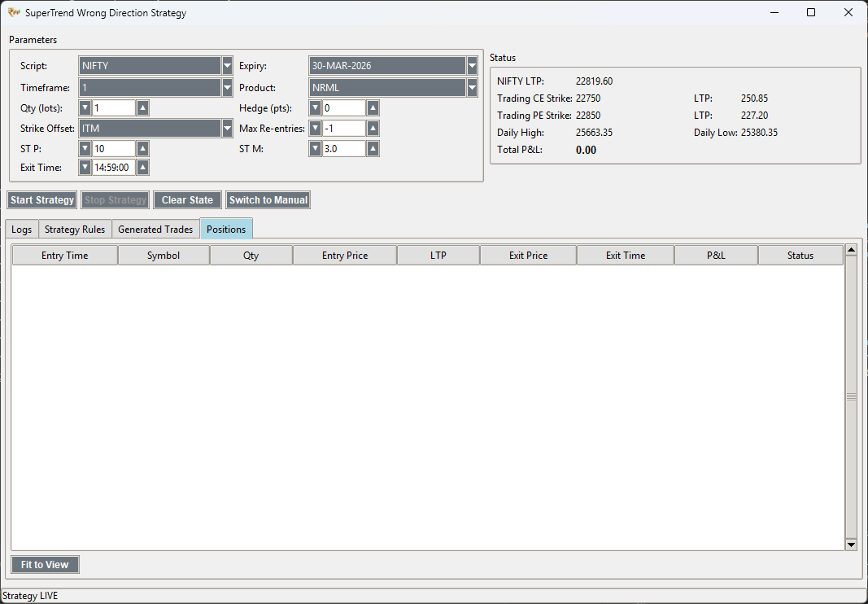Click the positions table scroll down arrow
This screenshot has height=604, width=868.
click(x=851, y=544)
